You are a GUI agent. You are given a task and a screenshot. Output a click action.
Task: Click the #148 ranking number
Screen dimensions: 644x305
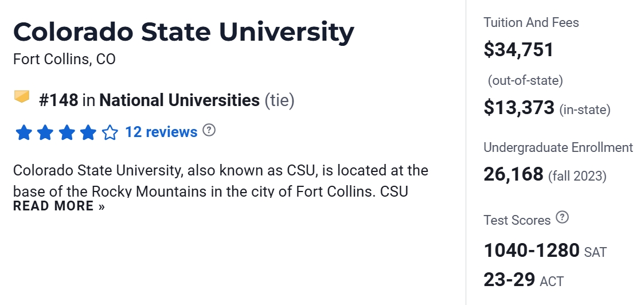[58, 100]
